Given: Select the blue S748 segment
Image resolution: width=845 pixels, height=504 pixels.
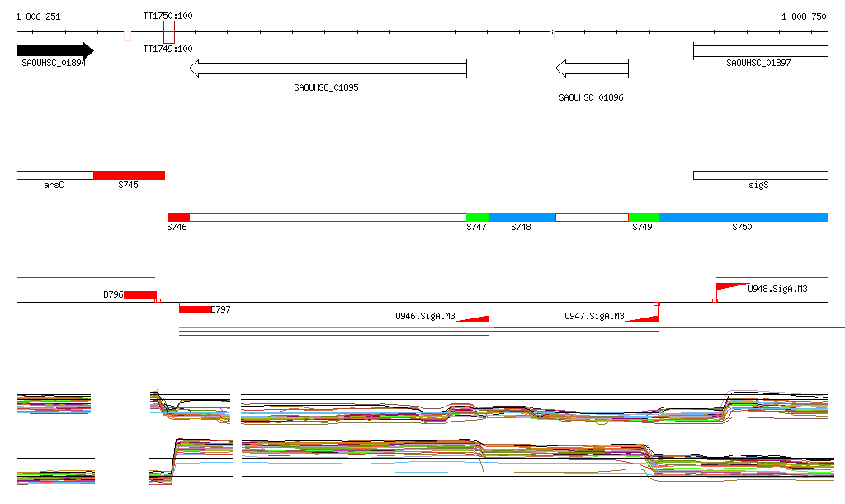Looking at the screenshot, I should (x=522, y=218).
